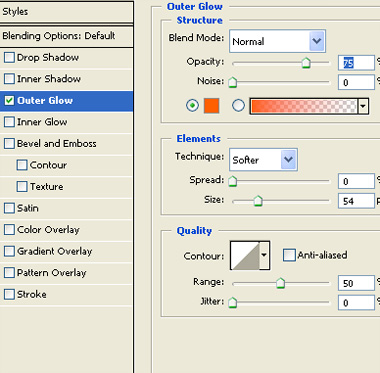The width and height of the screenshot is (380, 373).
Task: Uncheck the Outer Glow checkbox
Action: click(9, 100)
